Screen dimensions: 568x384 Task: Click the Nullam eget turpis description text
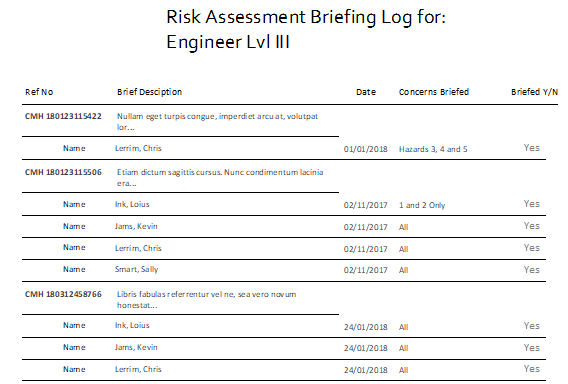[x=217, y=122]
